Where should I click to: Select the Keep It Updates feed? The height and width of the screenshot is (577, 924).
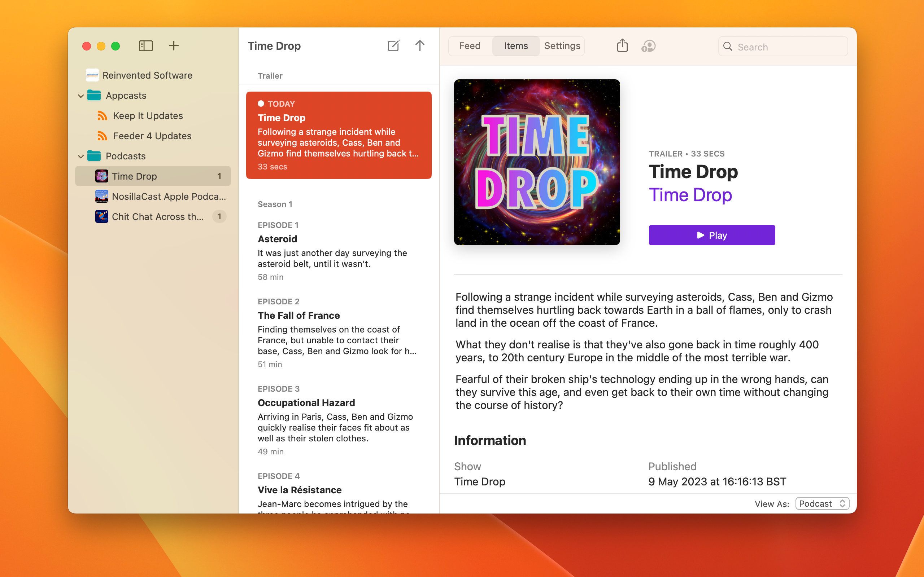[148, 116]
